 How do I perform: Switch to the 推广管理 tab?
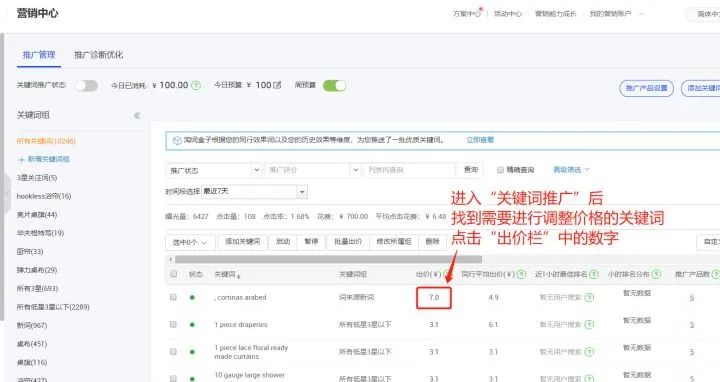[39, 55]
